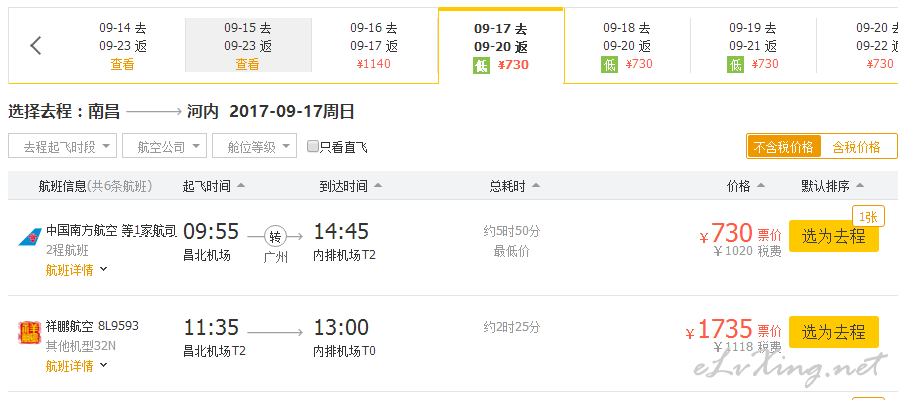Switch to 含税价格 tax-included price
This screenshot has height=400, width=898.
pos(856,147)
